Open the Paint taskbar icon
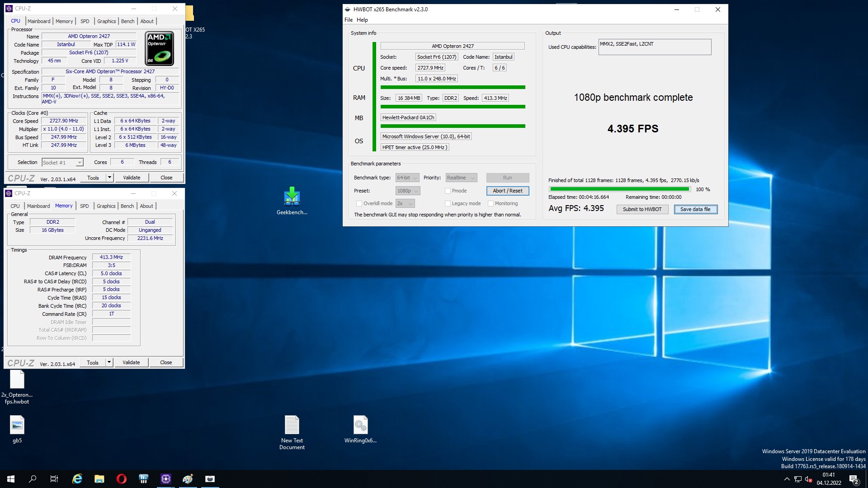The height and width of the screenshot is (488, 868). pos(188,479)
